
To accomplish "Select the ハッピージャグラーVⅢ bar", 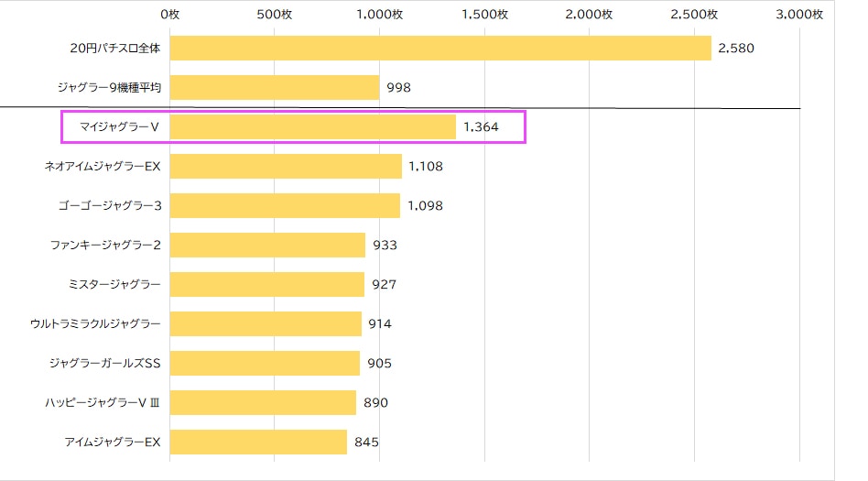I will pyautogui.click(x=263, y=402).
